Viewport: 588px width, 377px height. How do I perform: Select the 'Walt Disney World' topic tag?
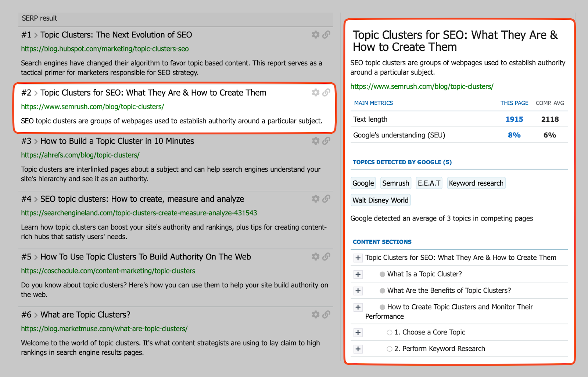click(x=380, y=200)
